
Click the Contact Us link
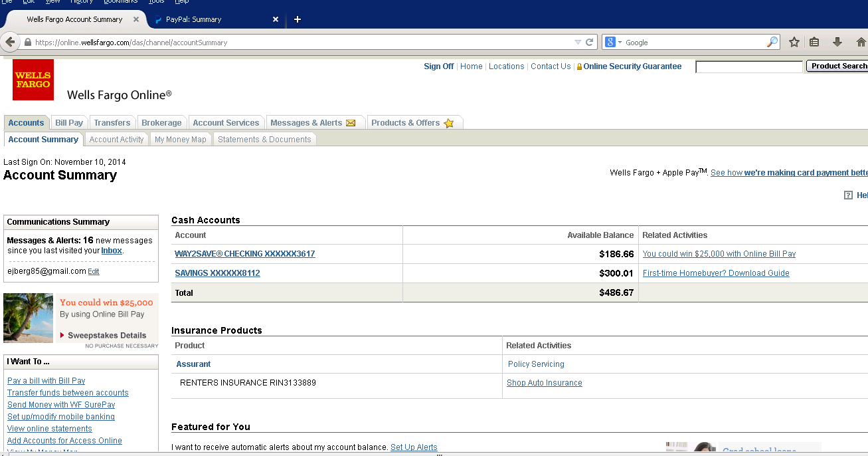[x=551, y=66]
